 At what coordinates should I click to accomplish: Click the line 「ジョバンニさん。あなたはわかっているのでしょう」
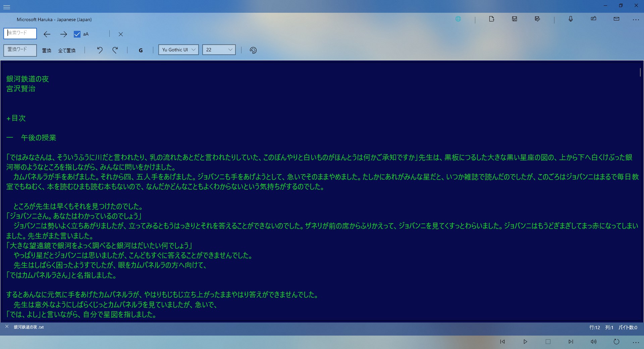pyautogui.click(x=74, y=216)
